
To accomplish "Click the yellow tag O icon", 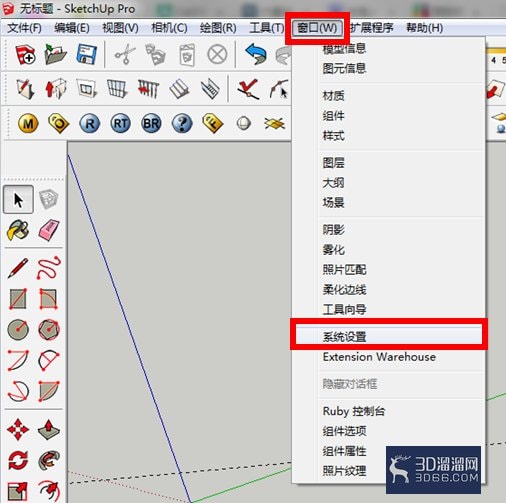I will point(59,124).
